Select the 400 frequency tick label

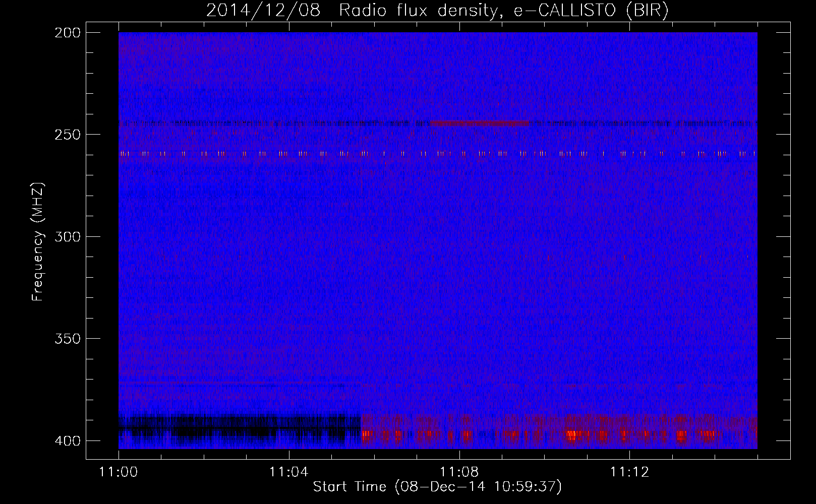tap(67, 440)
